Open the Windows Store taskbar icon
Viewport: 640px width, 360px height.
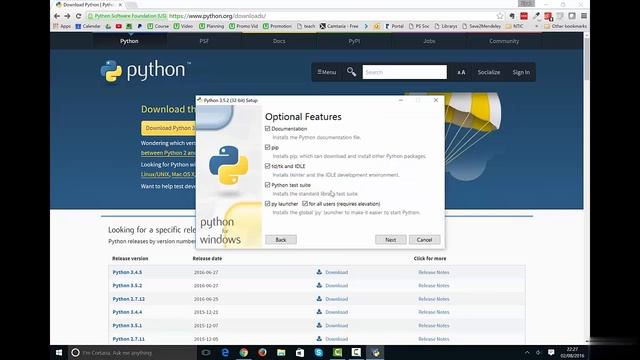[x=300, y=353]
